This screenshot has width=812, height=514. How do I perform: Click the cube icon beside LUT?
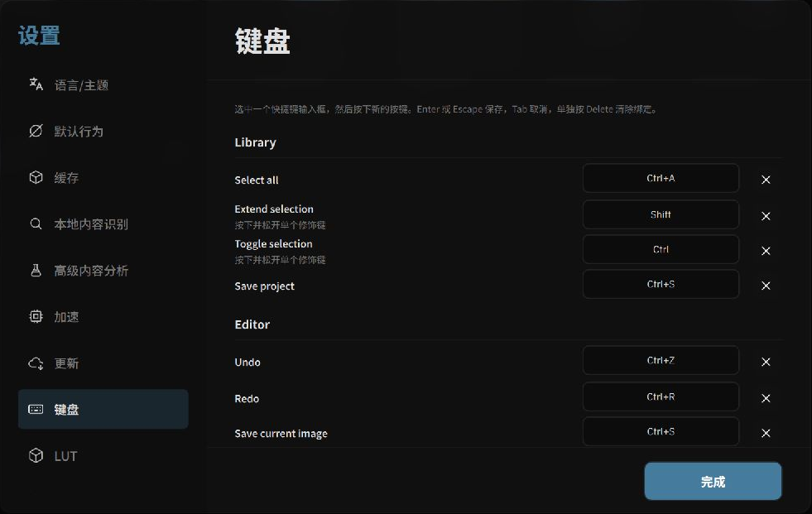tap(36, 455)
